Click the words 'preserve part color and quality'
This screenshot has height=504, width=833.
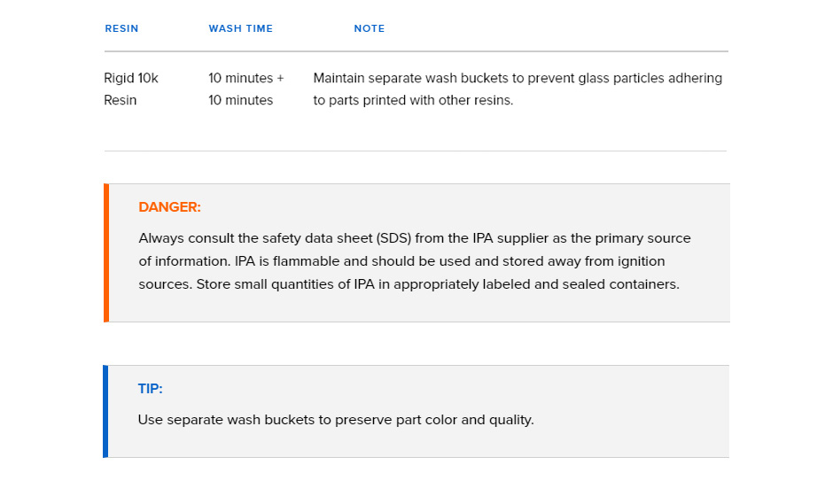(434, 420)
